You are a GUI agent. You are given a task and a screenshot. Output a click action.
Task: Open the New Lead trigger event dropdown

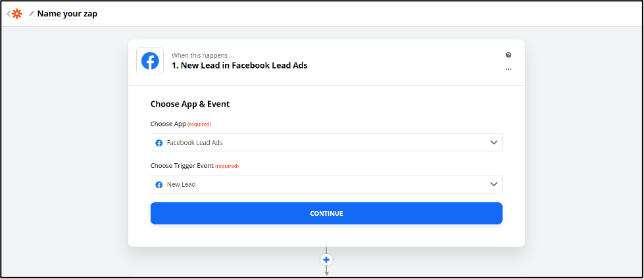click(x=326, y=184)
